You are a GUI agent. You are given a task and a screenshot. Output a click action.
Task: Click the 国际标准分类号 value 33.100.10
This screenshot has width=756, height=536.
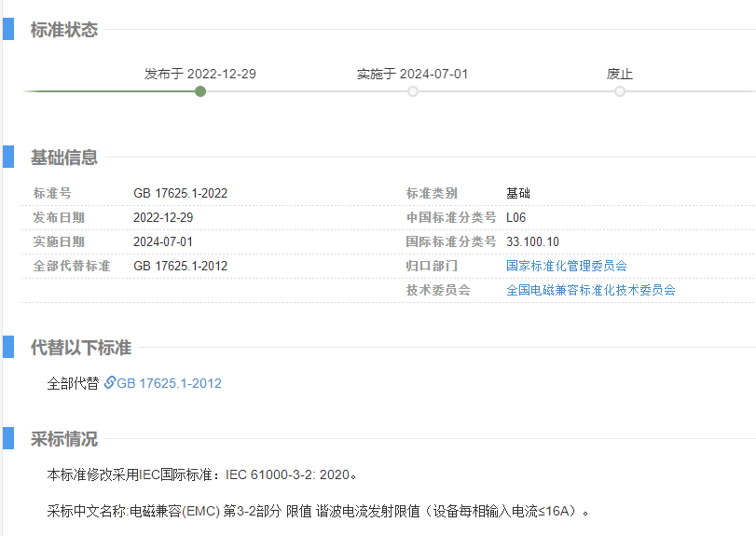click(x=532, y=241)
